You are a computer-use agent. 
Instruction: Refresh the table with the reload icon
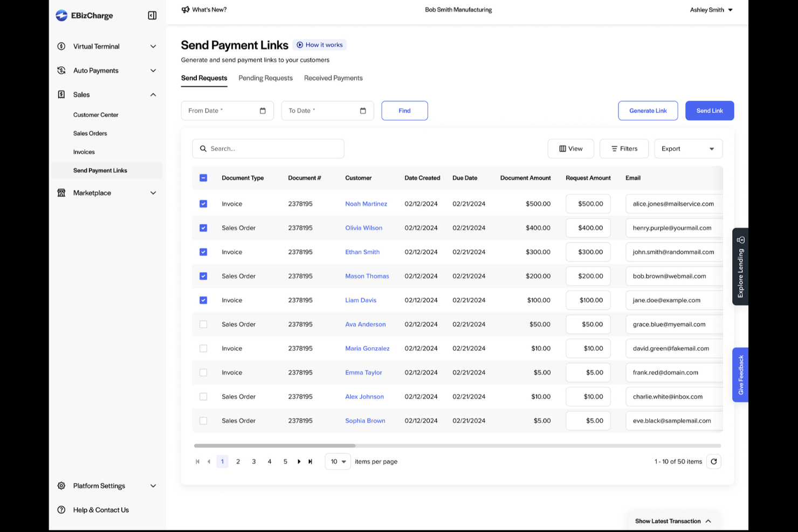[x=714, y=461]
